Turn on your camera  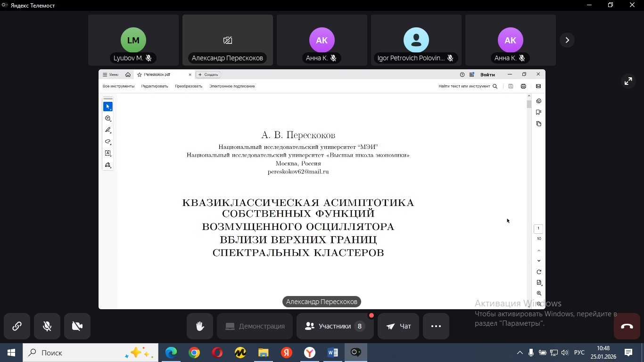click(77, 326)
